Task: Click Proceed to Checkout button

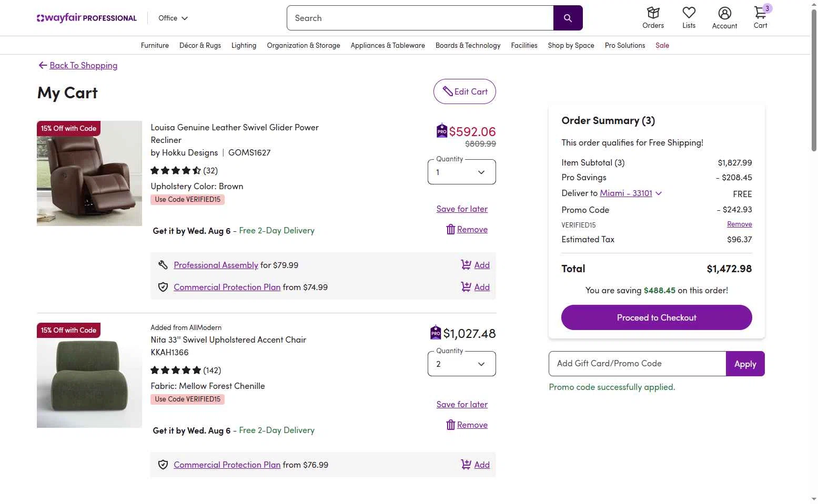Action: [657, 317]
